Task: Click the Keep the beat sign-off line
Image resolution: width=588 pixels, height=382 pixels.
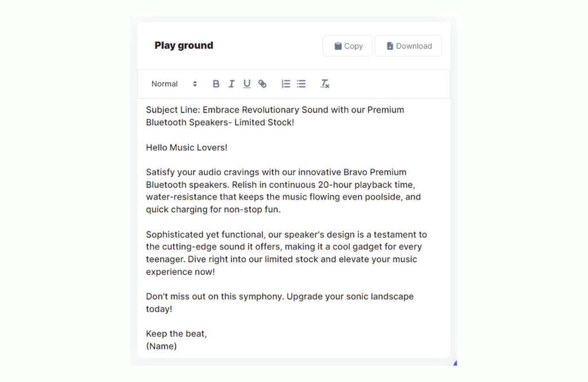Action: [176, 333]
